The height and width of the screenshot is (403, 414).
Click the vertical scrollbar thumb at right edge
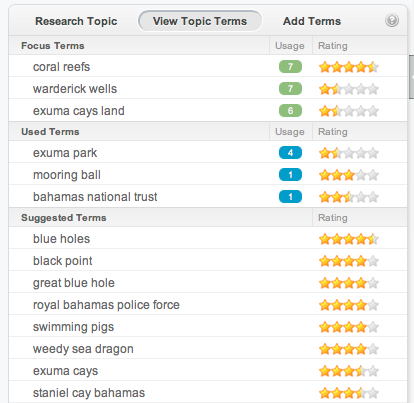[411, 77]
